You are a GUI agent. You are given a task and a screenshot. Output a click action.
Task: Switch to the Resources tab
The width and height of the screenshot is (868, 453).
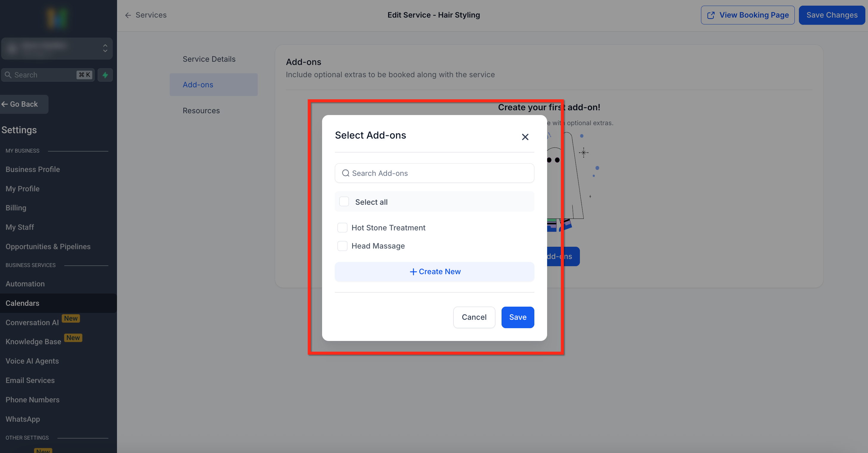coord(201,111)
